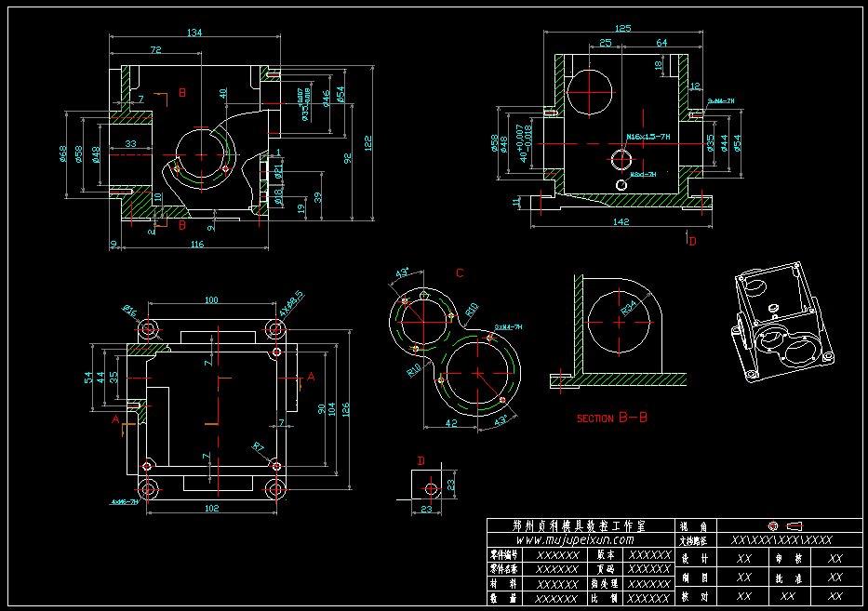Viewport: 868px width, 611px height.
Task: Select the 页码 label cell
Action: pyautogui.click(x=605, y=569)
